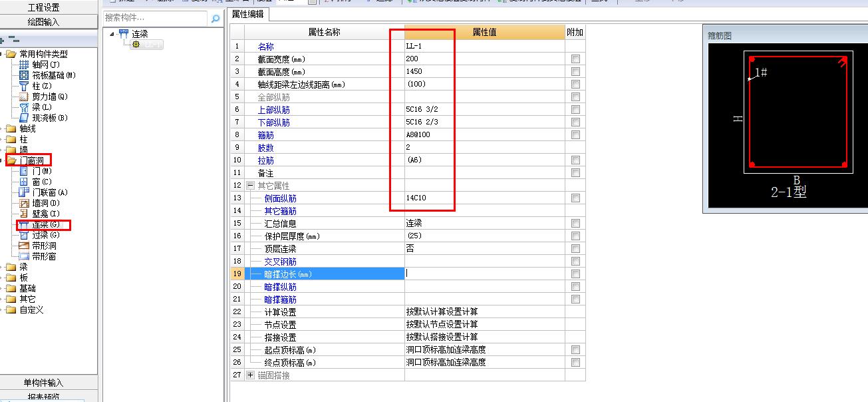
Task: Expand the 柱 folder
Action: (x=2, y=139)
